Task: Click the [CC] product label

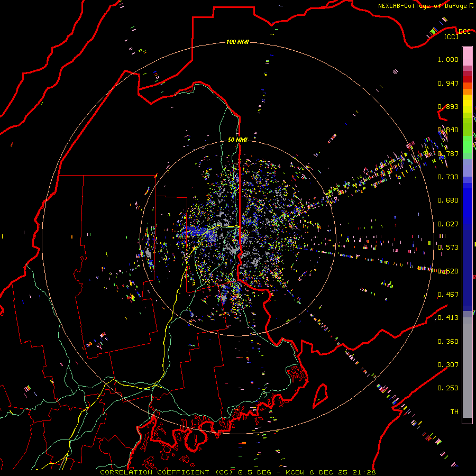Action: (452, 36)
